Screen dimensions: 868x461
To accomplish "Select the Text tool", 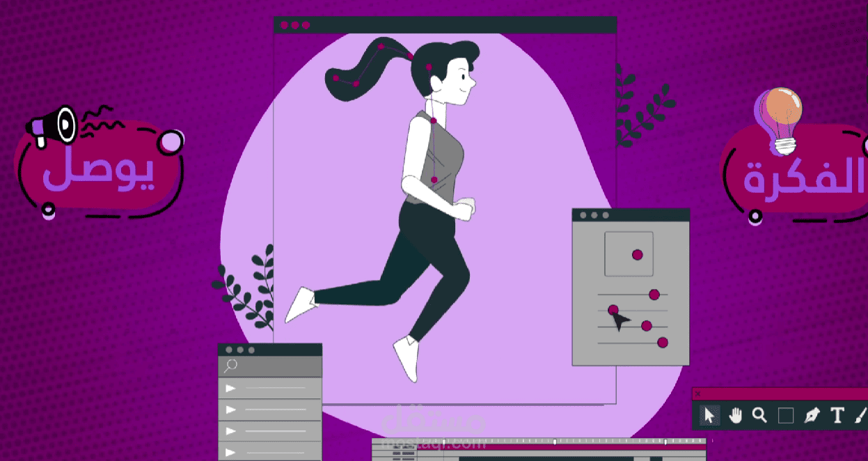I will [837, 416].
